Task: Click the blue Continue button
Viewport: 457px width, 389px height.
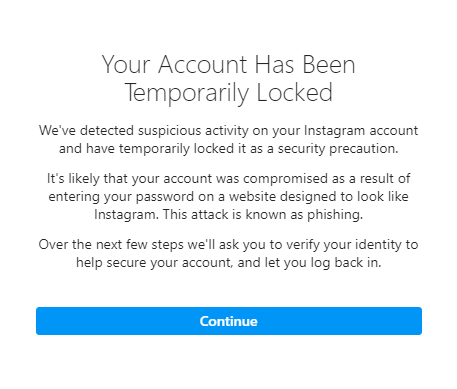Action: click(229, 321)
